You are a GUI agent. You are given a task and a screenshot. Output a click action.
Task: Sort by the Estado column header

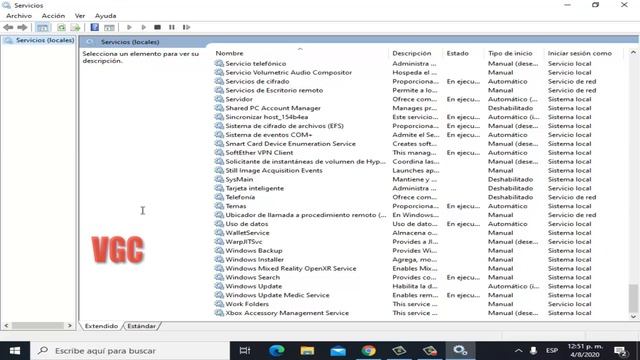(457, 53)
